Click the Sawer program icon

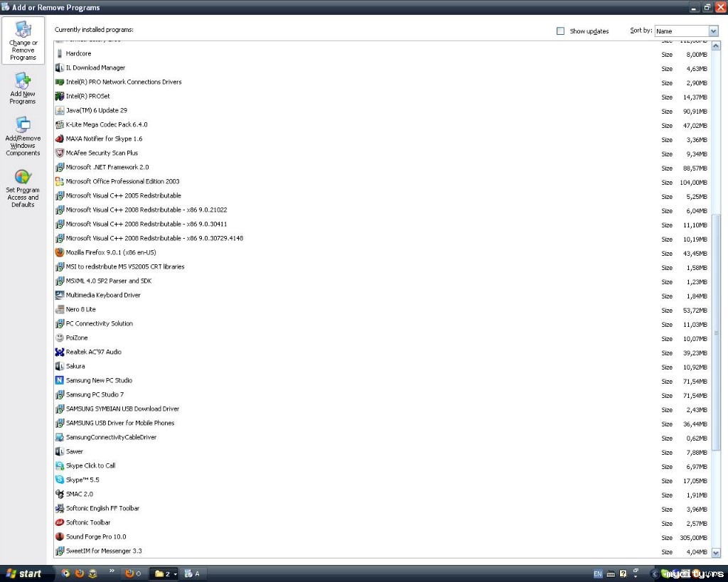[60, 451]
